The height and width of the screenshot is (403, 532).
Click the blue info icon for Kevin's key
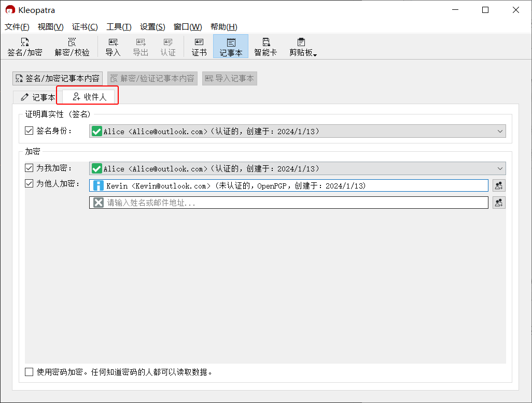pos(99,185)
